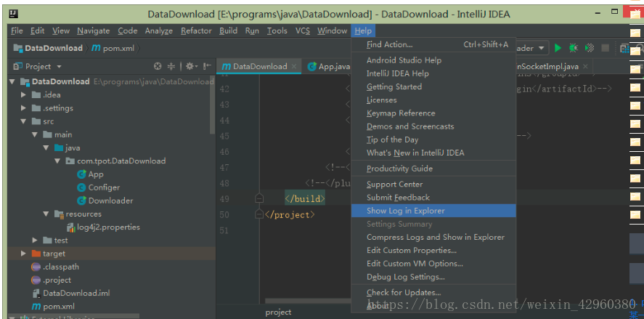Image resolution: width=644 pixels, height=319 pixels.
Task: Expand the .idea folder
Action: pos(24,95)
